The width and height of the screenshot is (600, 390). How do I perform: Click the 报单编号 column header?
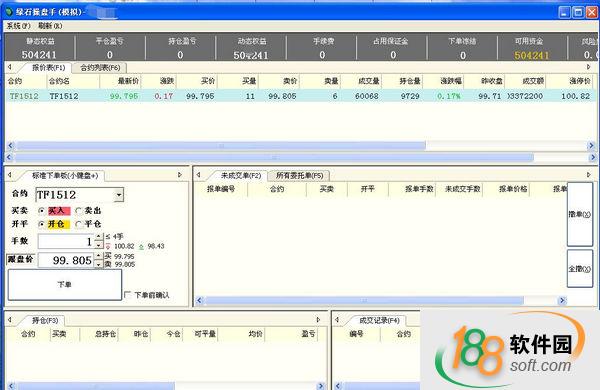(221, 189)
